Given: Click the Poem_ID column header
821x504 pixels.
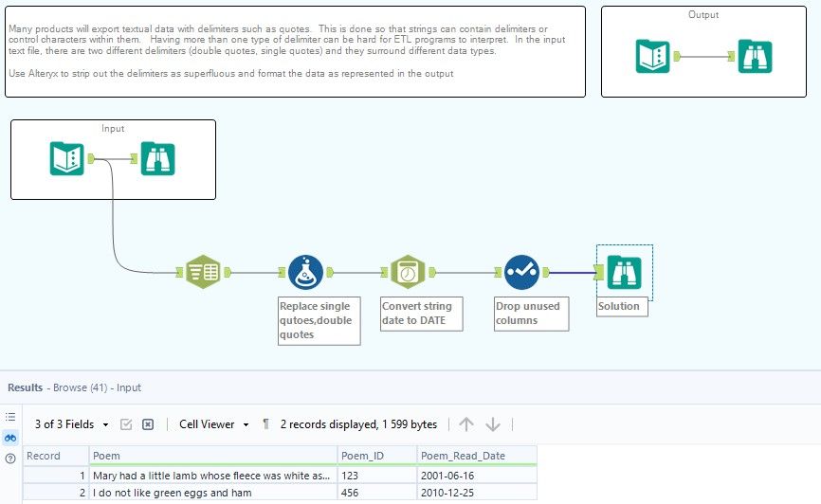Looking at the screenshot, I should [377, 456].
